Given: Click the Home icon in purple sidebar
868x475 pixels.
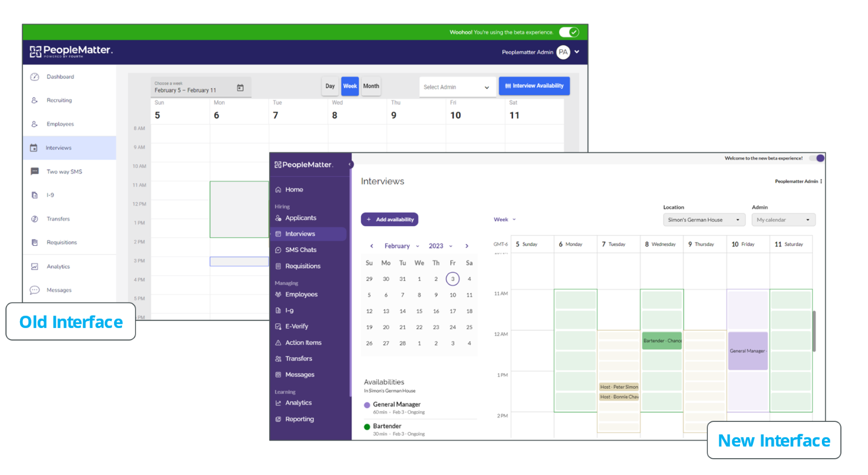Looking at the screenshot, I should [278, 190].
